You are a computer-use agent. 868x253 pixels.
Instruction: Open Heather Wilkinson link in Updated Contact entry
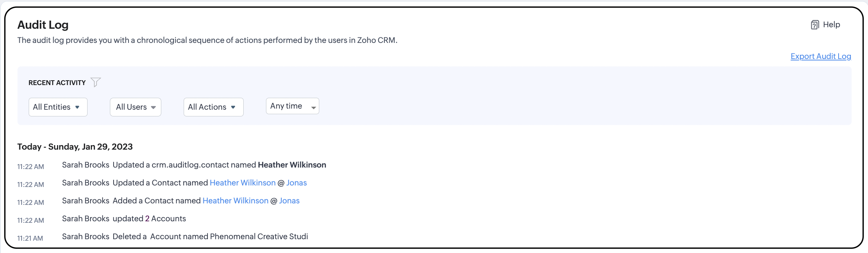(243, 183)
